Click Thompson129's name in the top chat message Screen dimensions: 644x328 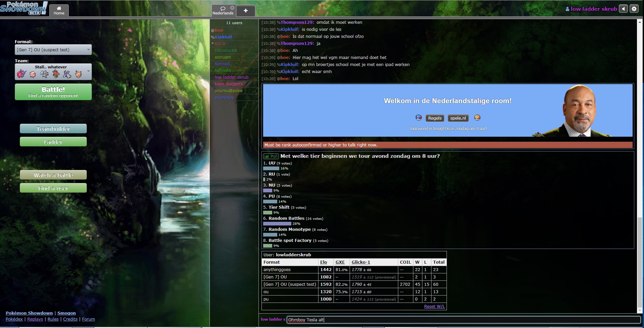coord(297,22)
